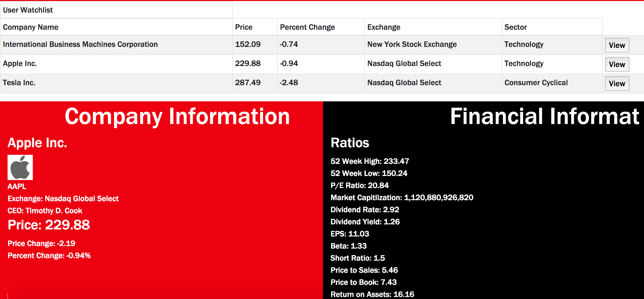Screen dimensions: 644x299
Task: Click View button in Apple Inc. row
Action: (617, 64)
